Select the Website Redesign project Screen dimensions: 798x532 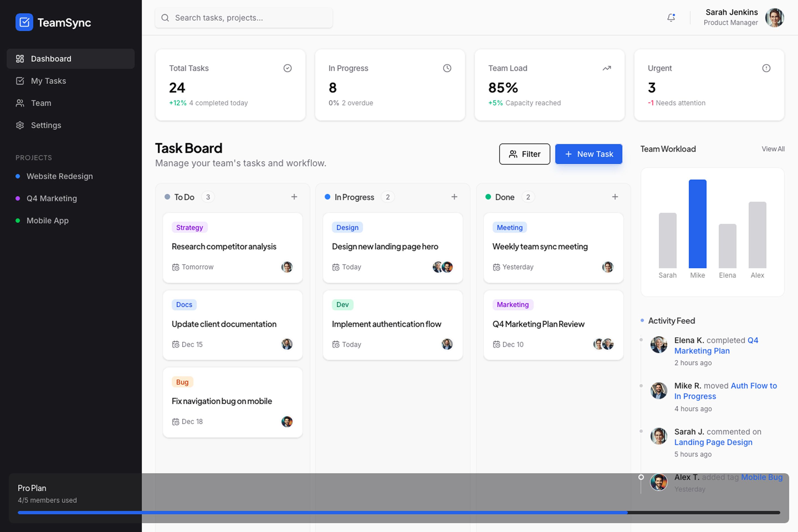point(60,176)
